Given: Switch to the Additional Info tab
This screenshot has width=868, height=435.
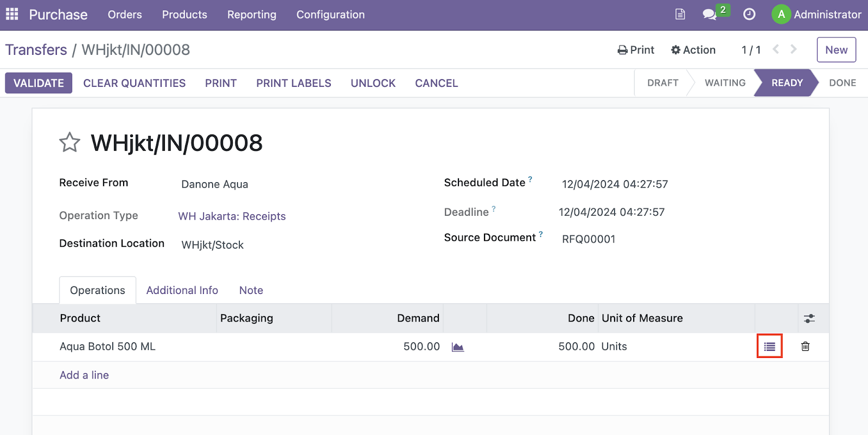Looking at the screenshot, I should (x=182, y=290).
